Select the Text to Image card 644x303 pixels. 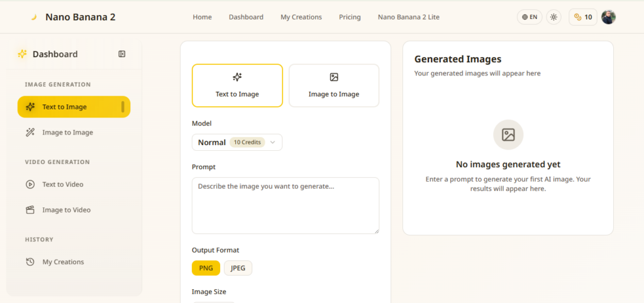[237, 85]
